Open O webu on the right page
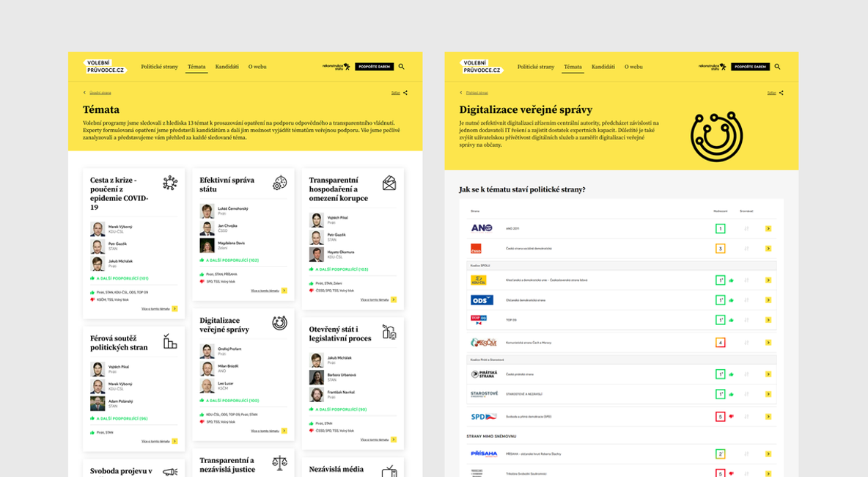Image resolution: width=868 pixels, height=477 pixels. click(x=634, y=67)
